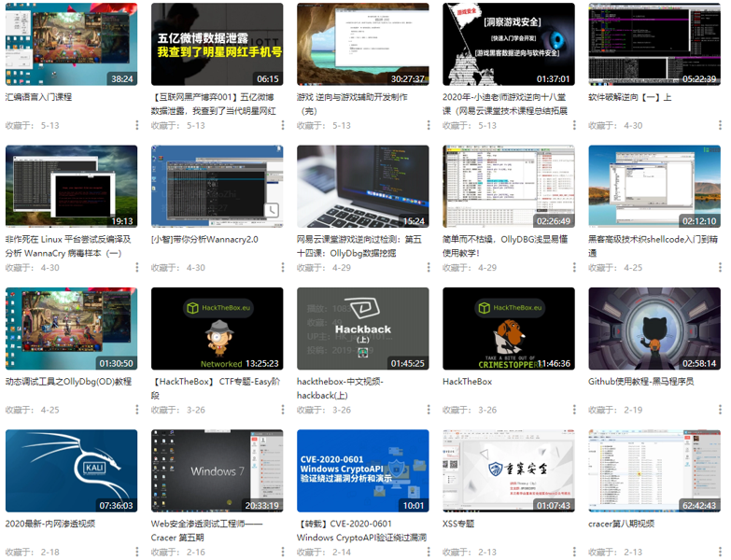This screenshot has height=560, width=731.
Task: Play the Kali dragon logo thumbnail video
Action: (71, 470)
